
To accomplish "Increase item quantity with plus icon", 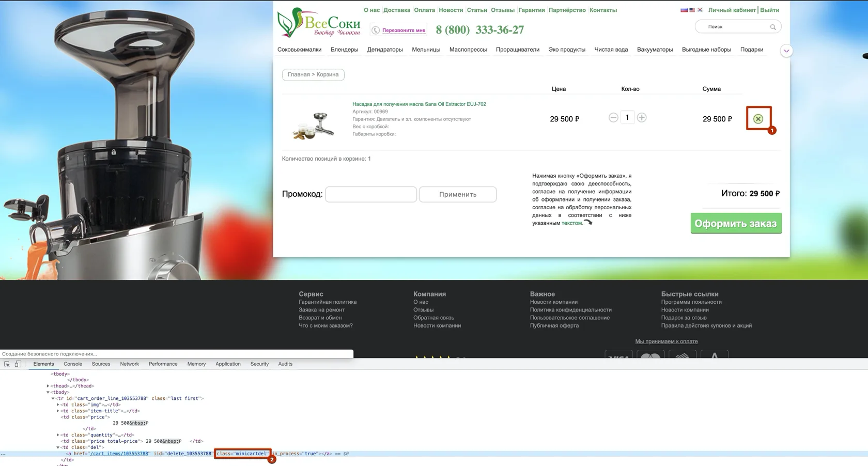I will 642,118.
